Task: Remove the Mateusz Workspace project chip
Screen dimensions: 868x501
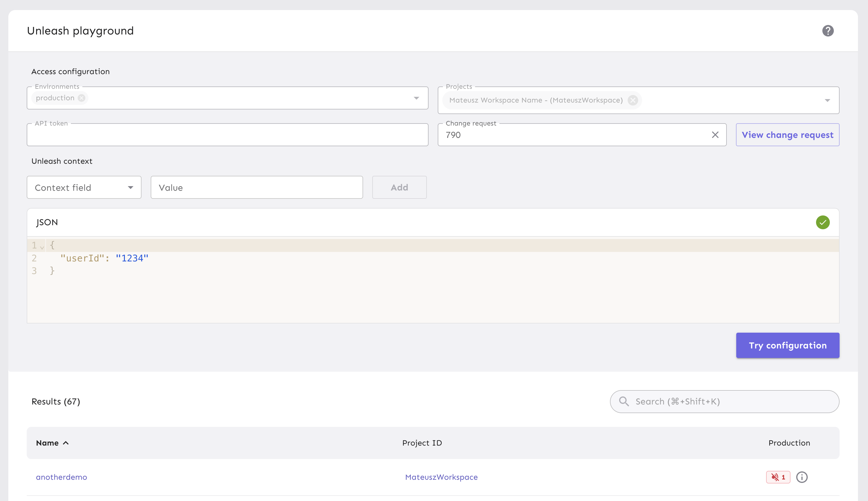Action: 633,100
